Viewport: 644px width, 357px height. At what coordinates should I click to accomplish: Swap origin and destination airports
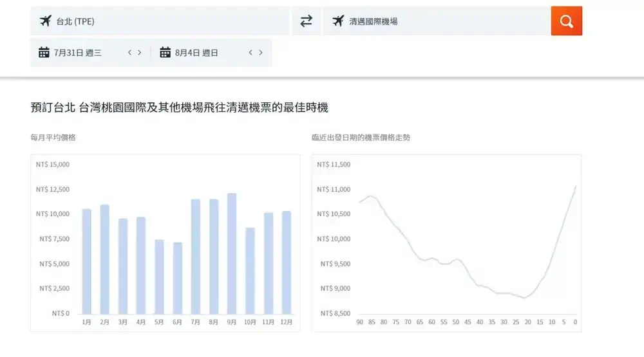(306, 21)
